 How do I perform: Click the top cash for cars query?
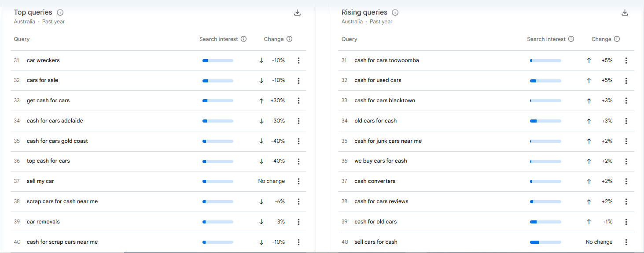[x=48, y=161]
